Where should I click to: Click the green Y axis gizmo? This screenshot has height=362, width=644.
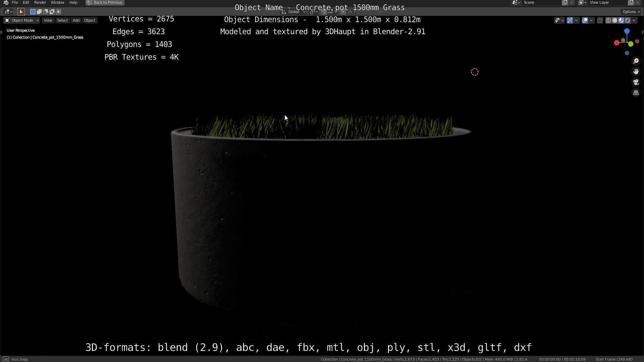631,44
